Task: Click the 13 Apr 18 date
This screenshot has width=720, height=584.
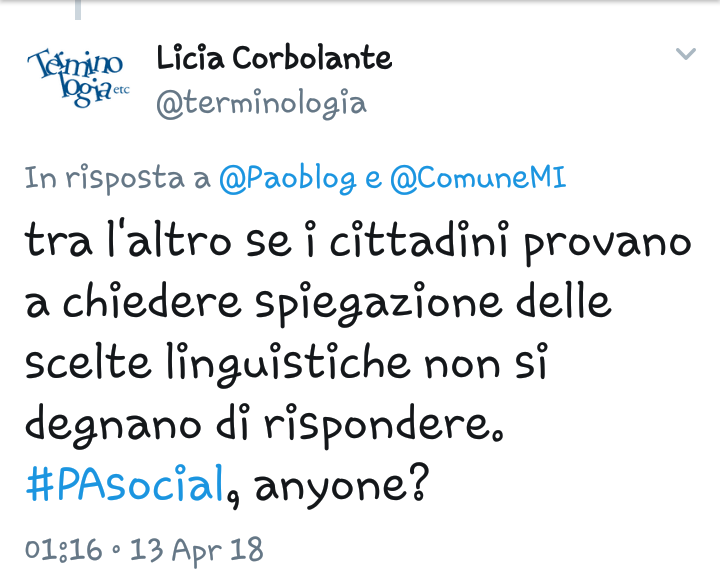Action: coord(197,550)
